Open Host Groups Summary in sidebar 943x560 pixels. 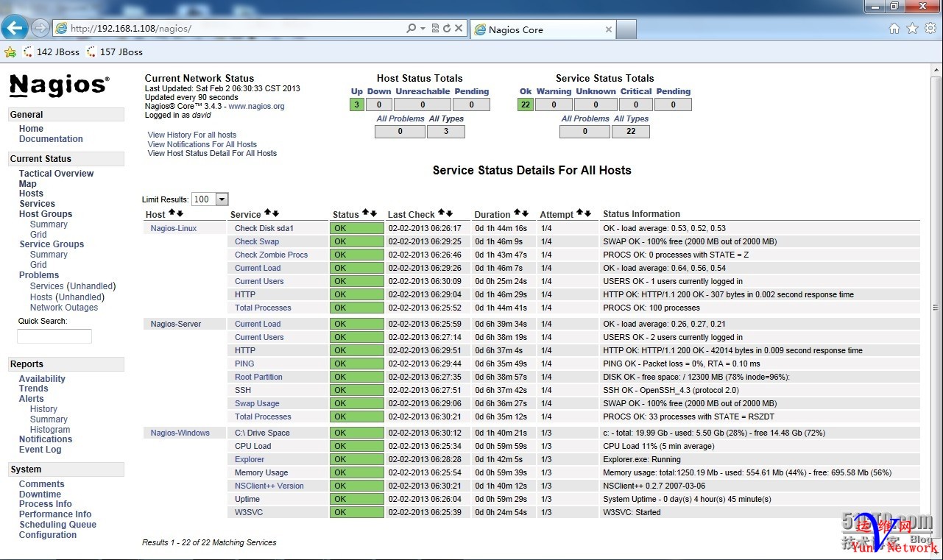click(x=49, y=224)
